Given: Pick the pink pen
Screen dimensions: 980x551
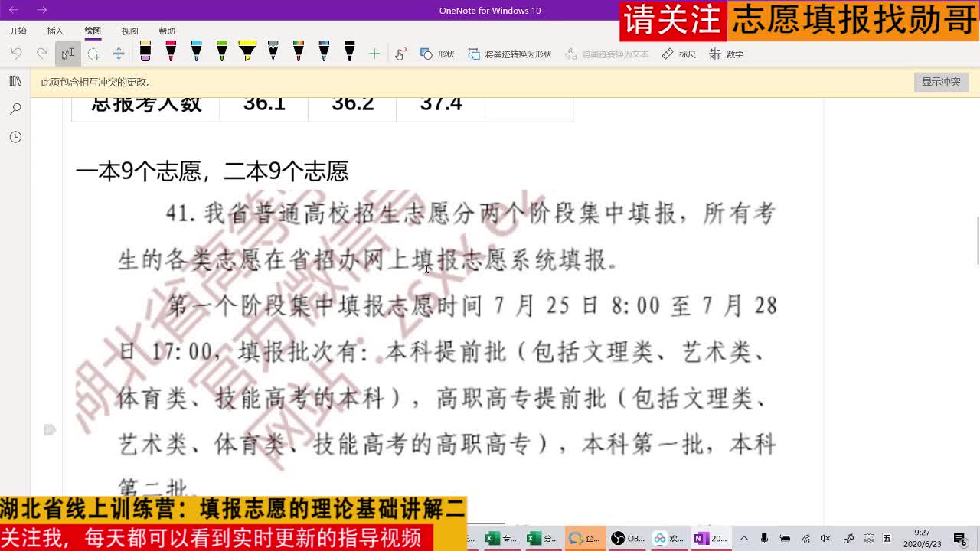Looking at the screenshot, I should point(171,52).
